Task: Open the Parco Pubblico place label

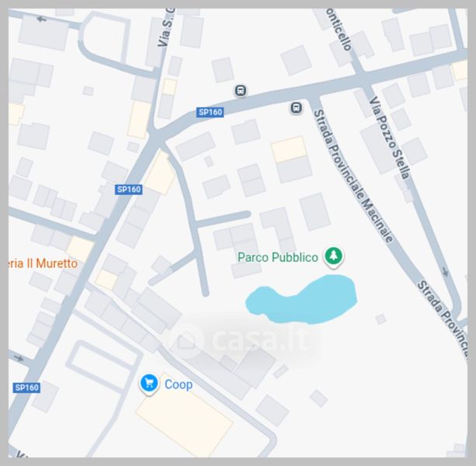Action: pos(277,257)
